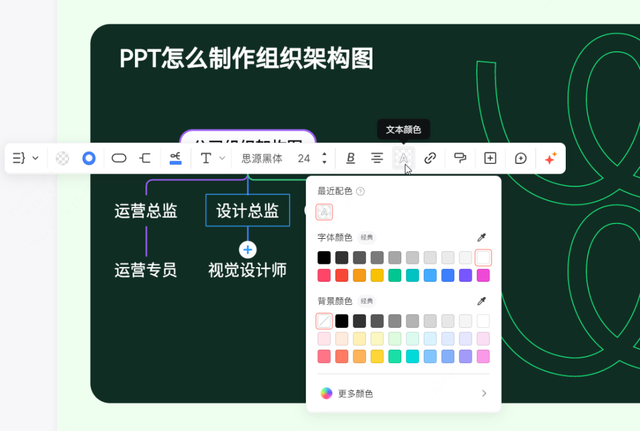Choose pink-red font color swatch

(x=324, y=275)
